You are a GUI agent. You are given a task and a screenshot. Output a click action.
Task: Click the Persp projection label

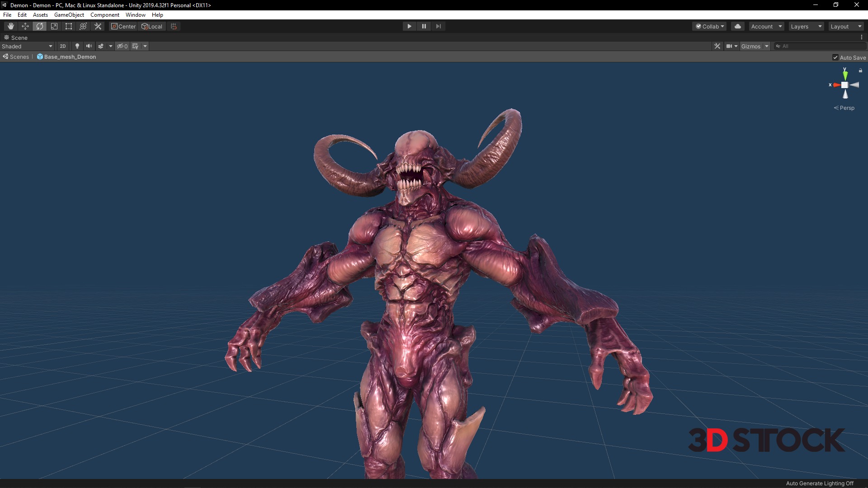click(846, 108)
